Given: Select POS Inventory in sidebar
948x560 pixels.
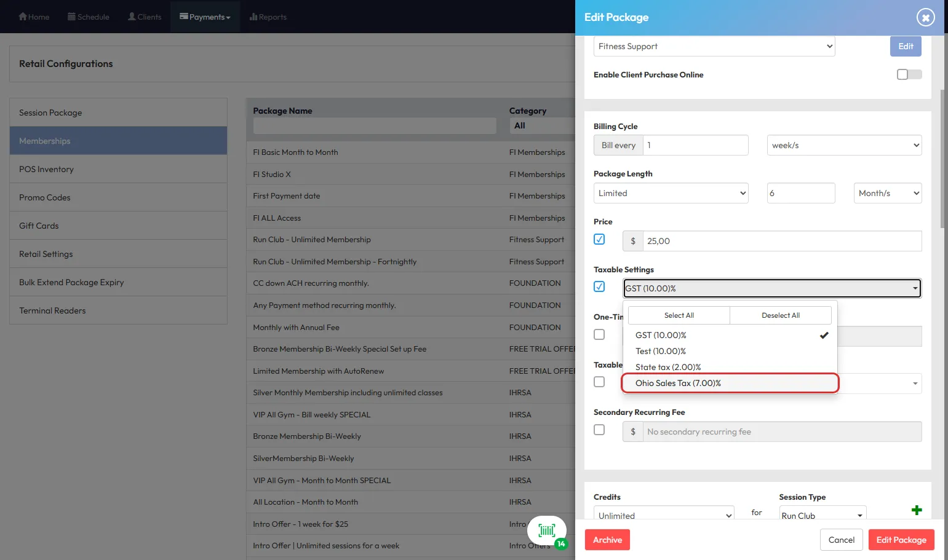Looking at the screenshot, I should click(x=46, y=169).
